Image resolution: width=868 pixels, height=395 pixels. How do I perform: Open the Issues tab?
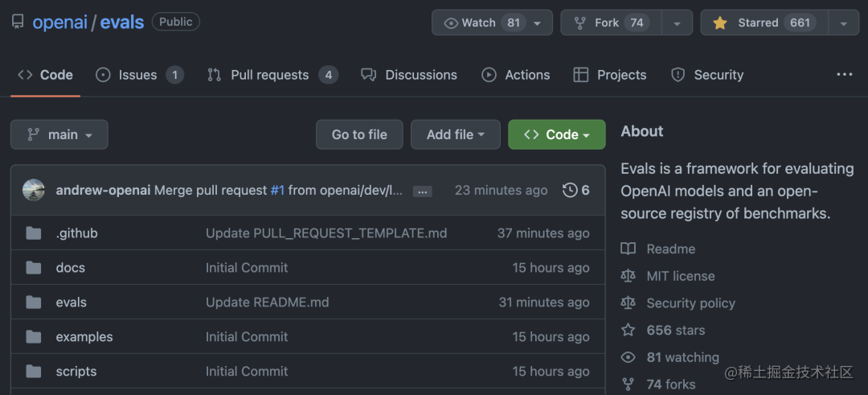[x=140, y=75]
